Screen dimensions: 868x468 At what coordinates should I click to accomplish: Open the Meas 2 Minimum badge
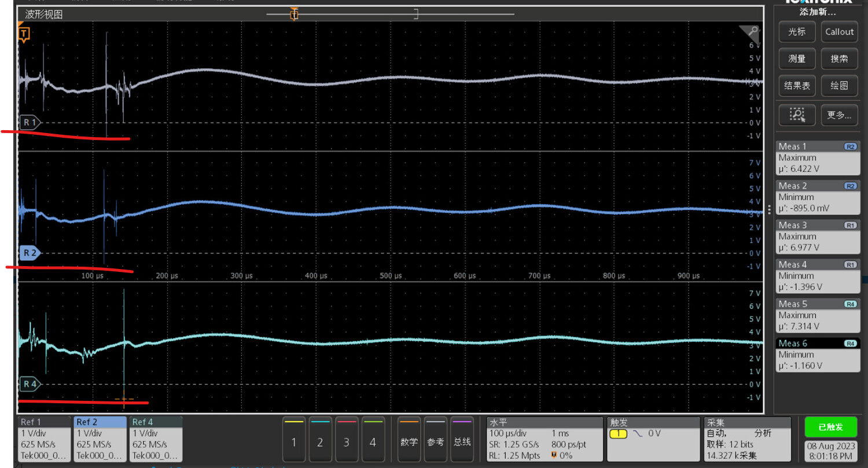coord(817,197)
